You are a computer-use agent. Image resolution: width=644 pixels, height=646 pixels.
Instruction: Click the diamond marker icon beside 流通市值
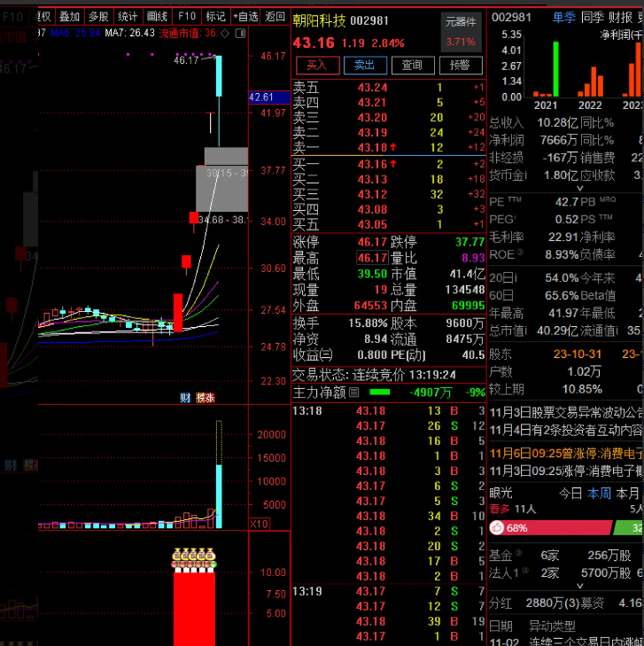coord(225,33)
